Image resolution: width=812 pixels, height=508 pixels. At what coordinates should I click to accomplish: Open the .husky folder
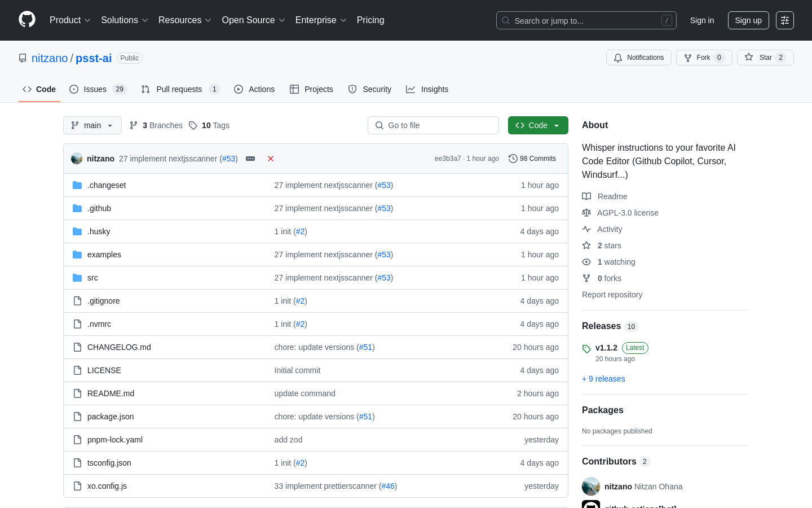pyautogui.click(x=99, y=231)
